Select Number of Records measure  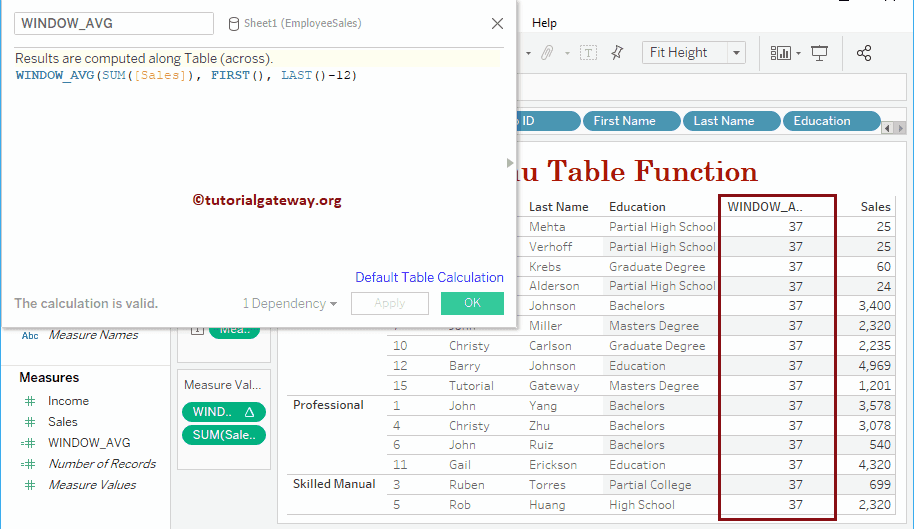pos(102,464)
